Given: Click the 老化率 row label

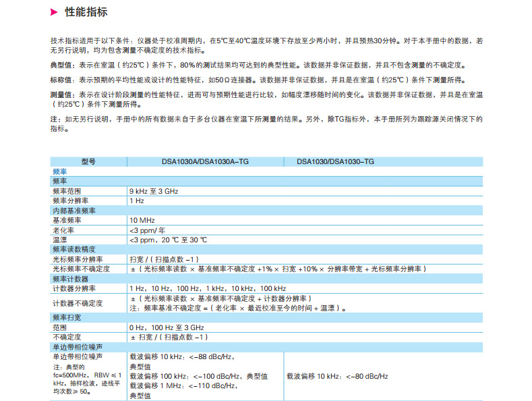Looking at the screenshot, I should pyautogui.click(x=63, y=230).
